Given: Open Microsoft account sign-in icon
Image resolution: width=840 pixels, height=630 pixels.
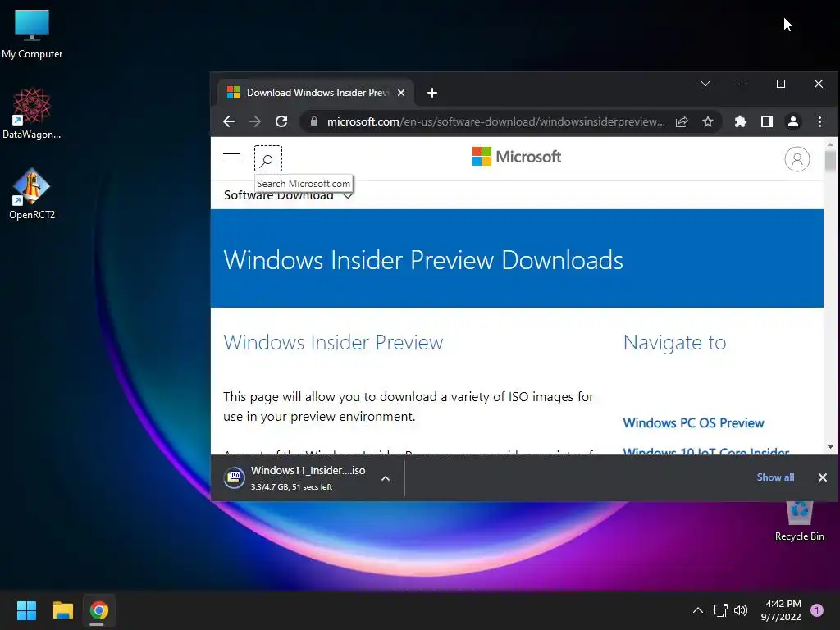Looking at the screenshot, I should click(797, 159).
